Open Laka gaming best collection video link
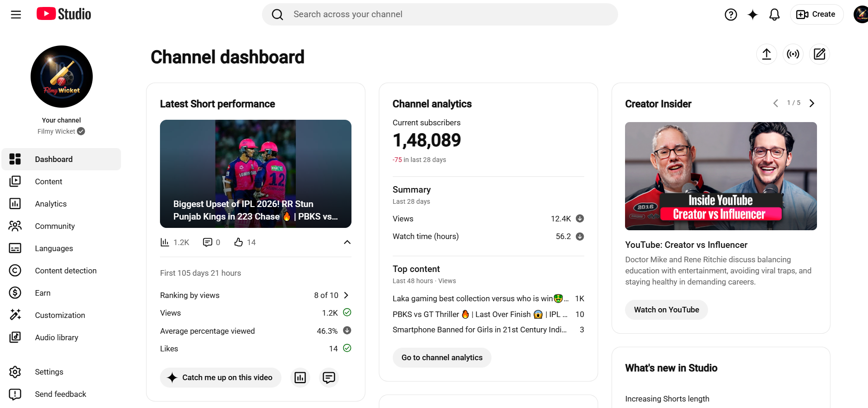The height and width of the screenshot is (408, 868). 480,298
